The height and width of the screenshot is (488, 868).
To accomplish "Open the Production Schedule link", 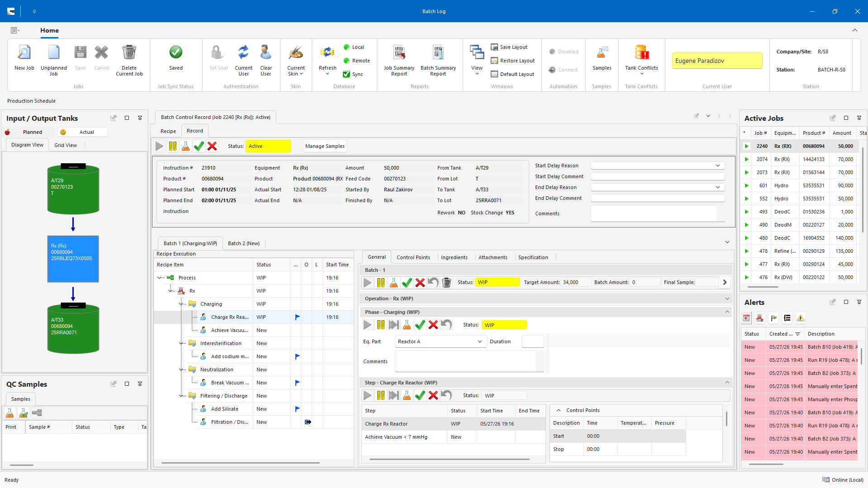I will click(31, 101).
